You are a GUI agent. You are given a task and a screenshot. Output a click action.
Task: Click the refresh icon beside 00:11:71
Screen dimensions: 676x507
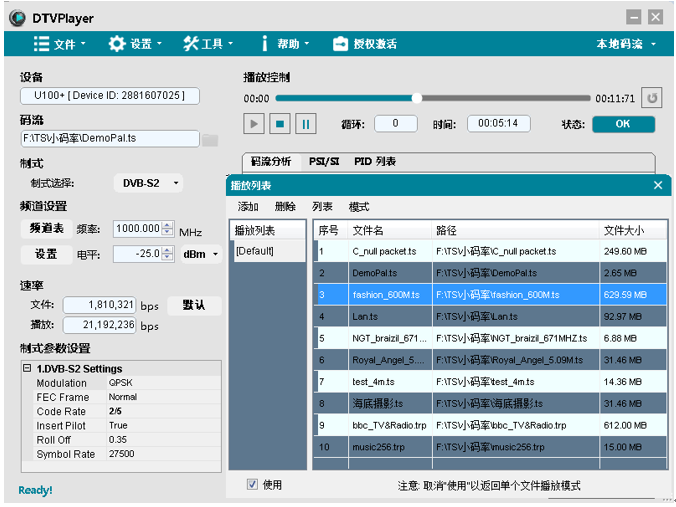pos(652,98)
